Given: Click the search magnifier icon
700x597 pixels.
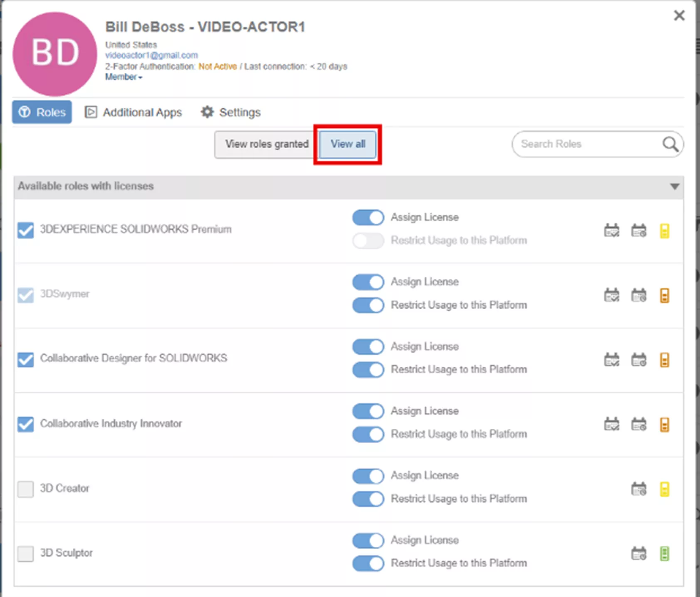Looking at the screenshot, I should (670, 144).
